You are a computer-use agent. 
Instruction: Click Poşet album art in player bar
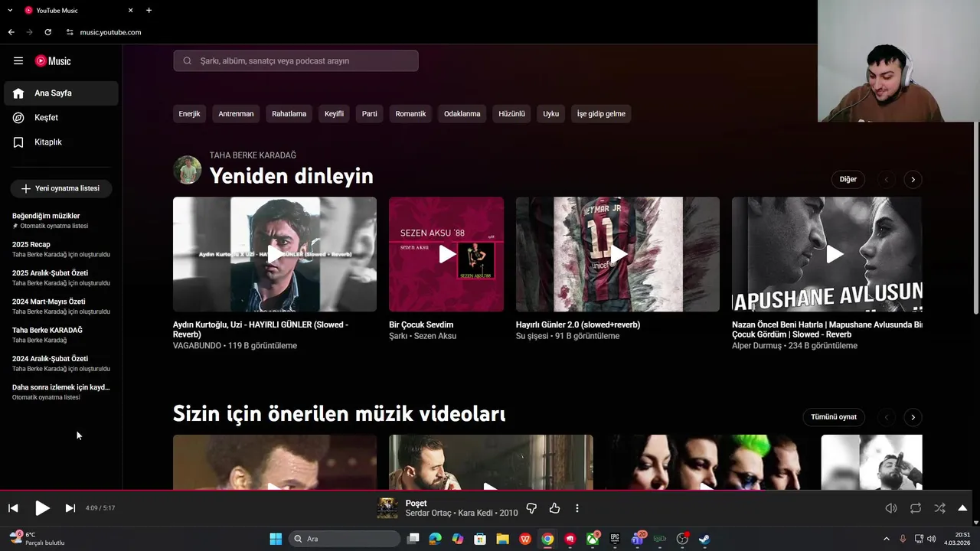click(388, 508)
